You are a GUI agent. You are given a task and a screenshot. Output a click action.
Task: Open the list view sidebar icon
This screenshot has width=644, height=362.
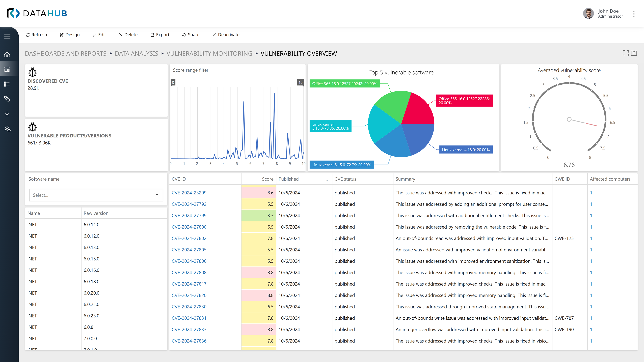coord(7,84)
